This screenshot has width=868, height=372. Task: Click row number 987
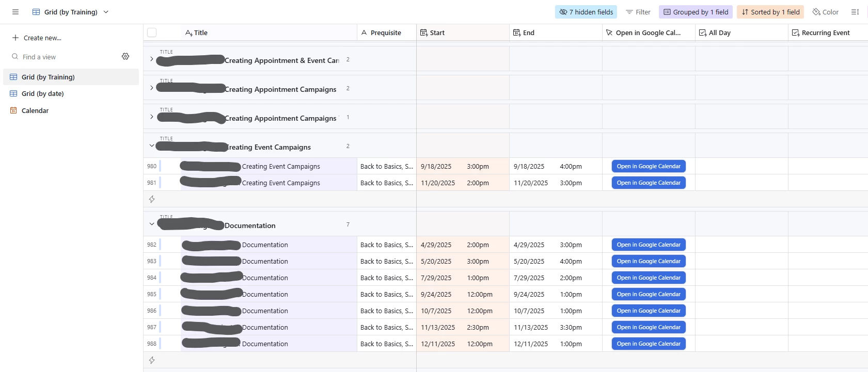tap(151, 327)
